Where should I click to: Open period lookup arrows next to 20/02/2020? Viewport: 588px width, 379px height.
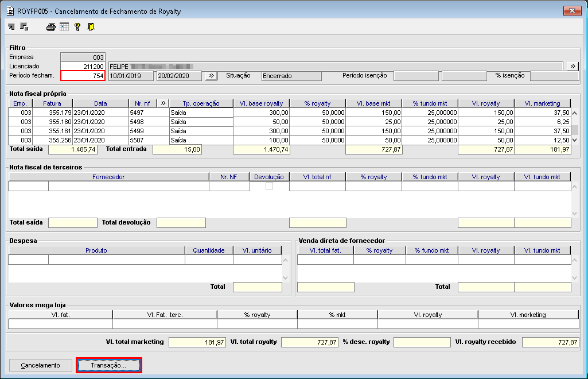click(x=211, y=76)
